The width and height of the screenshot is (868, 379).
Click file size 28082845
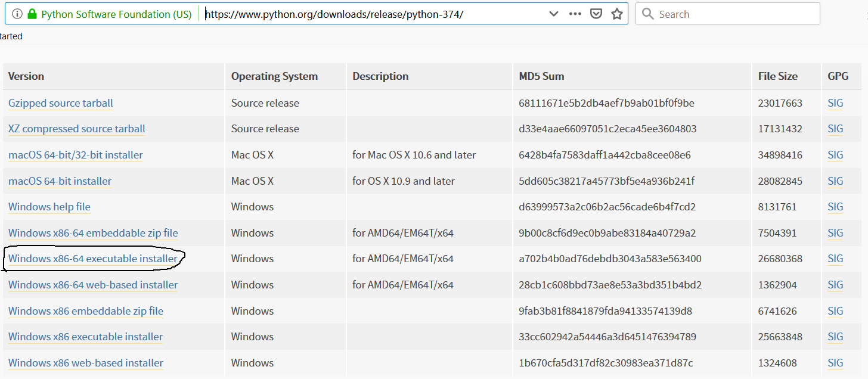(x=780, y=181)
